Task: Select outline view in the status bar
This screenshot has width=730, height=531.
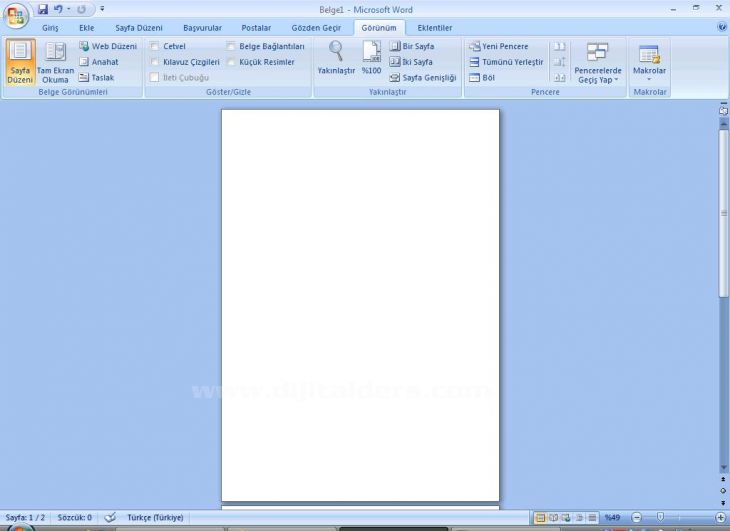Action: pyautogui.click(x=579, y=518)
